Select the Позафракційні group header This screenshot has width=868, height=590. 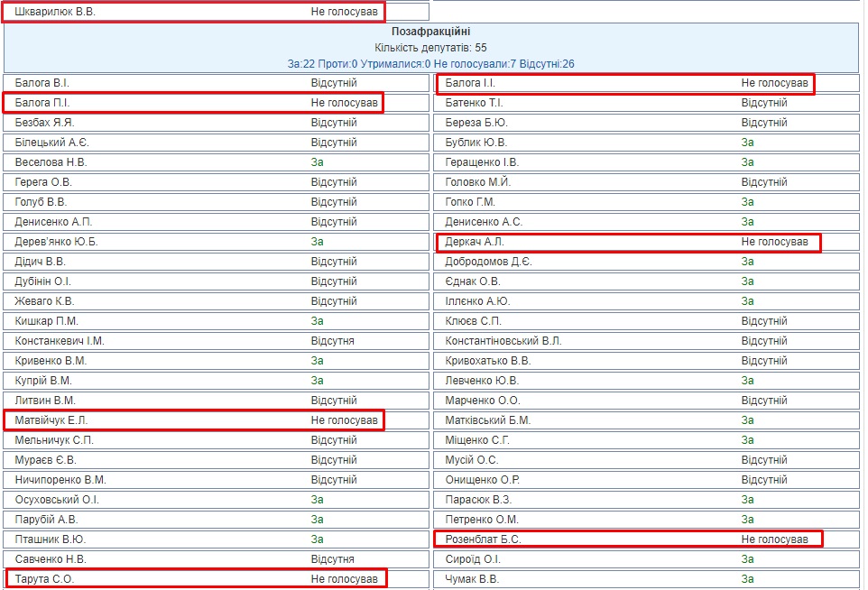[x=430, y=32]
